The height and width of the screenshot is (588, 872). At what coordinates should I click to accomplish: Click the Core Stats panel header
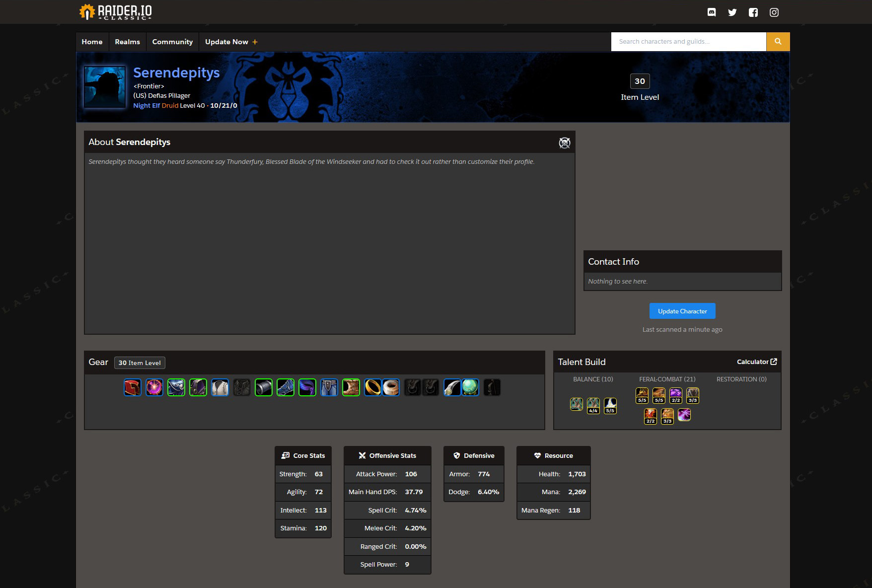(x=303, y=455)
